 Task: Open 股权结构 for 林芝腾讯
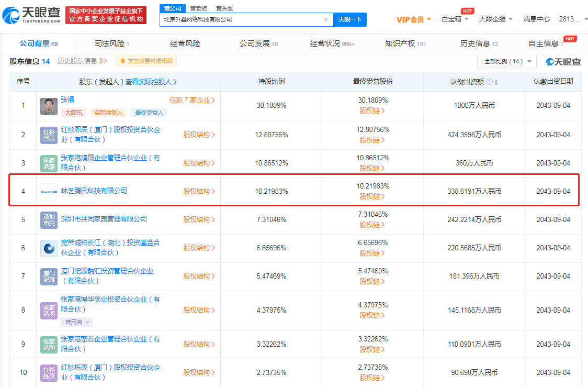(199, 192)
